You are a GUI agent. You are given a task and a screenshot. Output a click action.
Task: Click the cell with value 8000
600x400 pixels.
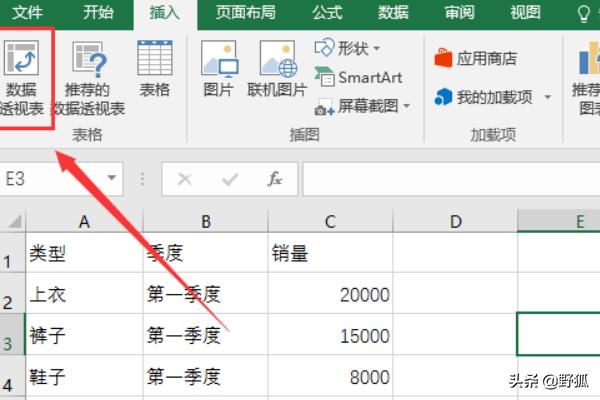[330, 376]
